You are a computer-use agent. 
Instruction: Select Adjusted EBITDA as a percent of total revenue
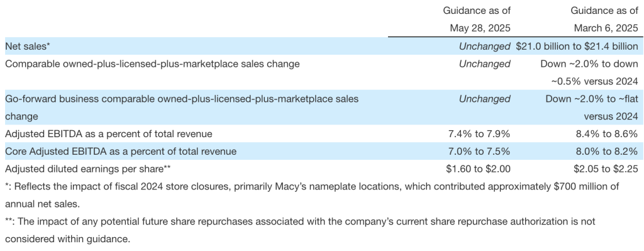coord(109,134)
